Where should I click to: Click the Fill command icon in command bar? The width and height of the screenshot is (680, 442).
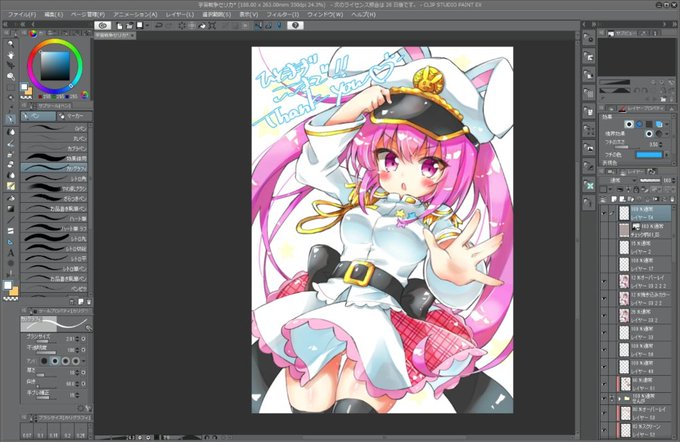tap(202, 26)
